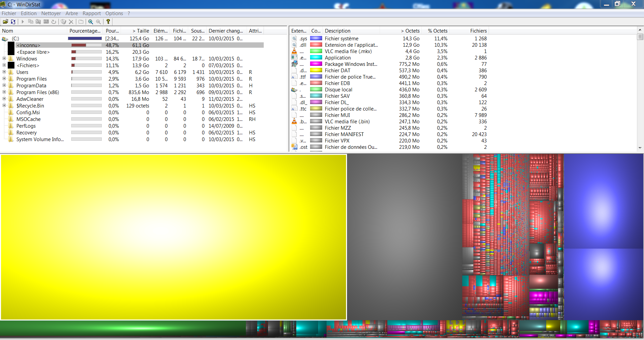Expand the ProgramData folder node
The height and width of the screenshot is (340, 644).
(4, 85)
